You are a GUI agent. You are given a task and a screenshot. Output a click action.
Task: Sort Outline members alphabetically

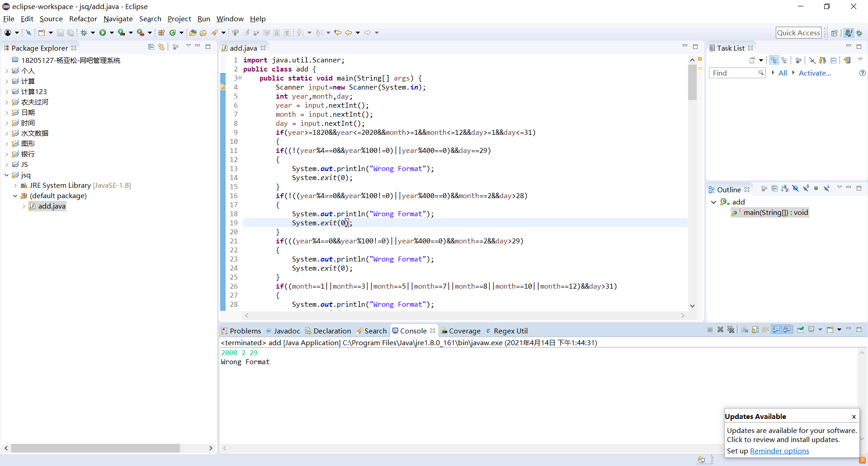(x=785, y=189)
